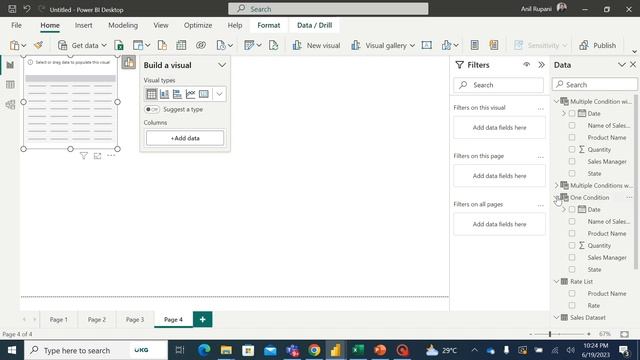Check Quantity under Multiple Condition wi... table
Viewport: 640px width, 360px height.
(x=572, y=149)
